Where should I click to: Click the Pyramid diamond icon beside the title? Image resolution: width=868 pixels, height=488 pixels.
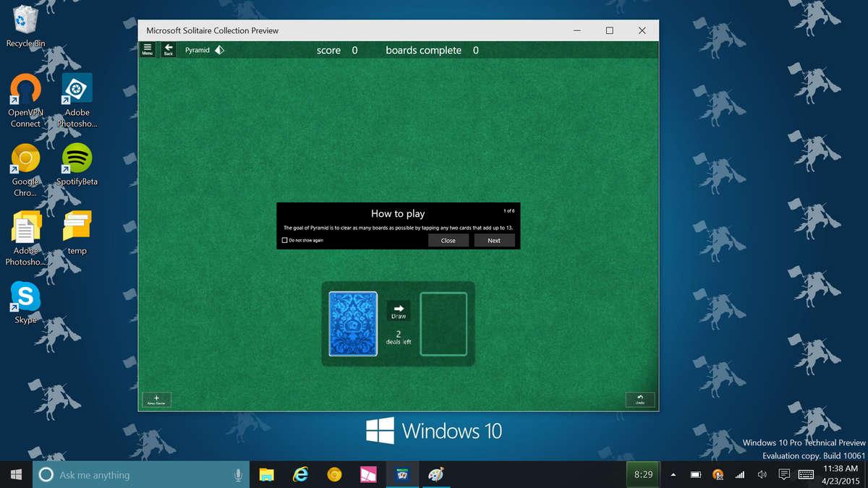pyautogui.click(x=218, y=50)
